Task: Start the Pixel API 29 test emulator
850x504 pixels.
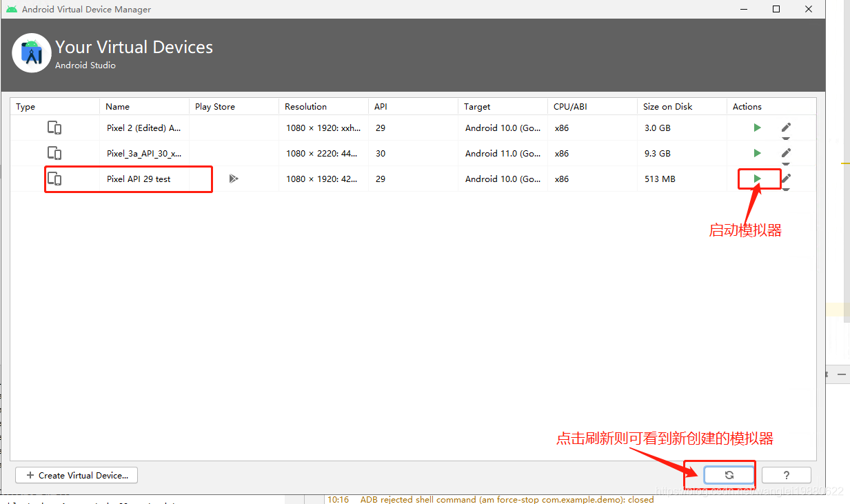Action: coord(757,179)
